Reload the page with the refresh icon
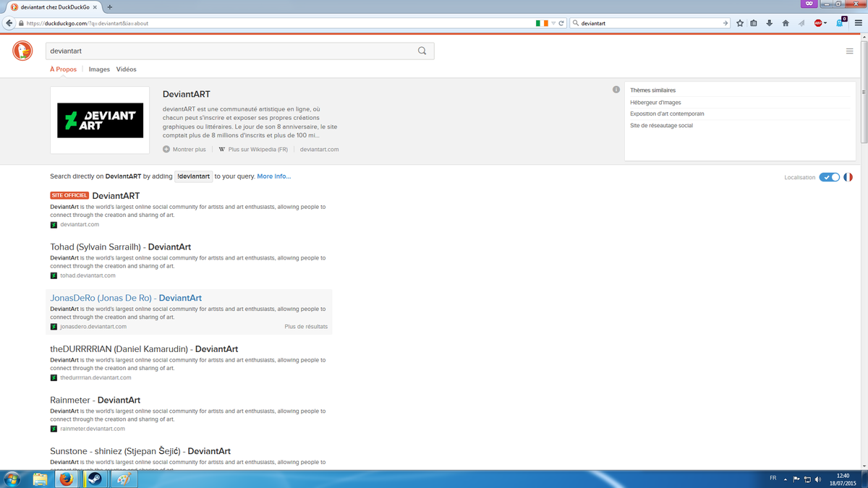Viewport: 868px width, 488px height. pyautogui.click(x=561, y=23)
